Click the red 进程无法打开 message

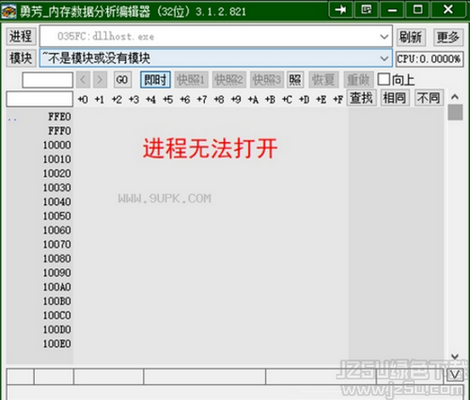pyautogui.click(x=210, y=148)
